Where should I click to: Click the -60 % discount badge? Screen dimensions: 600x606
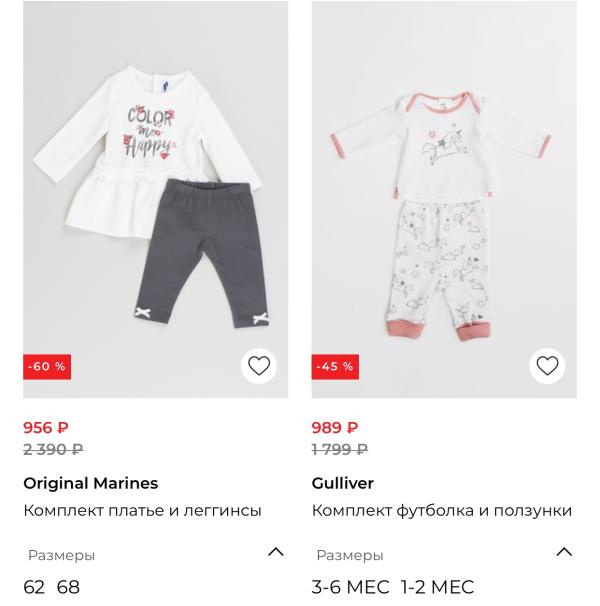coord(47,366)
